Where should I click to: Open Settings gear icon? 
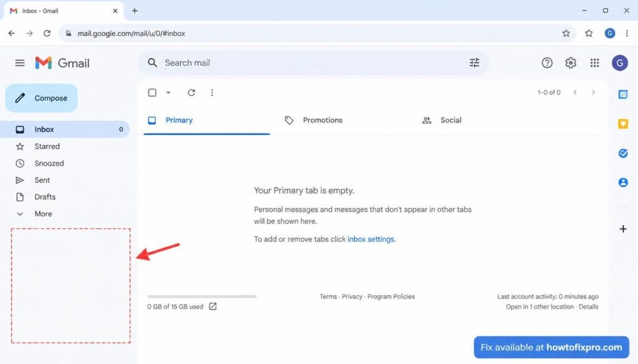[x=571, y=63]
